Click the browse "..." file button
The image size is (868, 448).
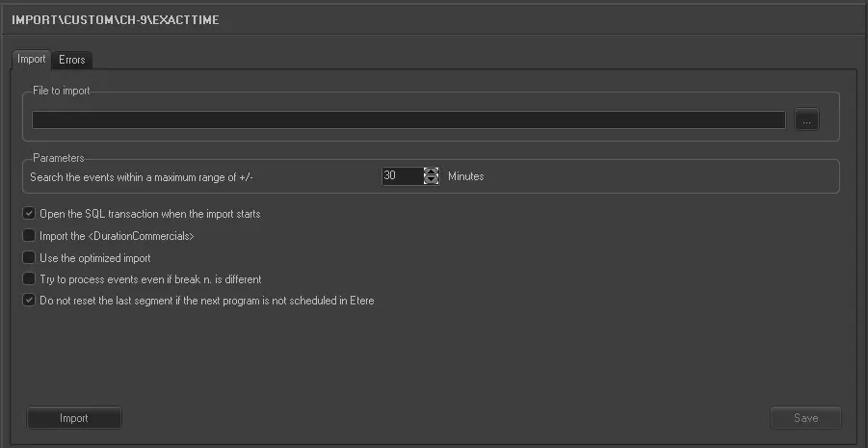coord(806,120)
